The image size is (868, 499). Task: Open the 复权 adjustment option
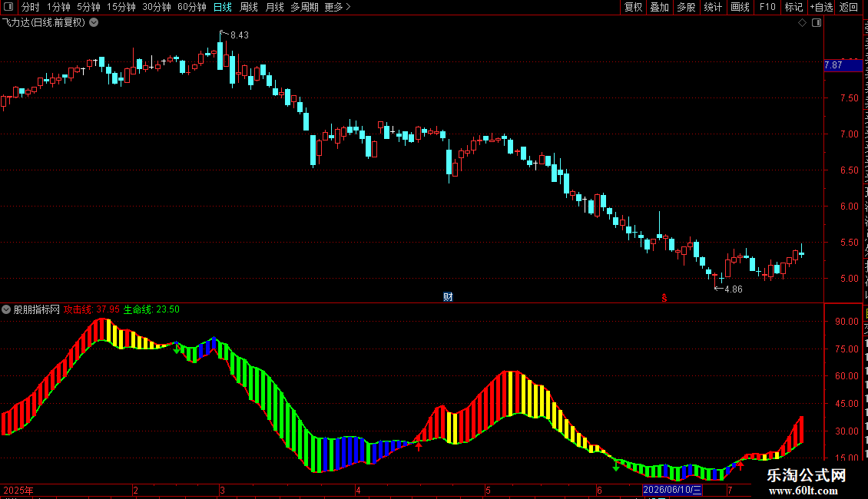pyautogui.click(x=633, y=7)
